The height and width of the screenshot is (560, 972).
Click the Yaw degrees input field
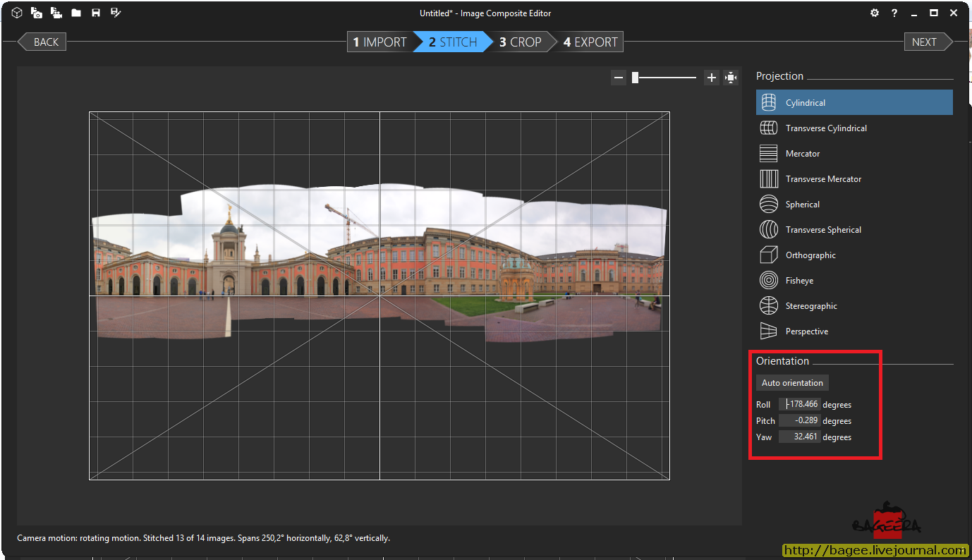[x=800, y=437]
